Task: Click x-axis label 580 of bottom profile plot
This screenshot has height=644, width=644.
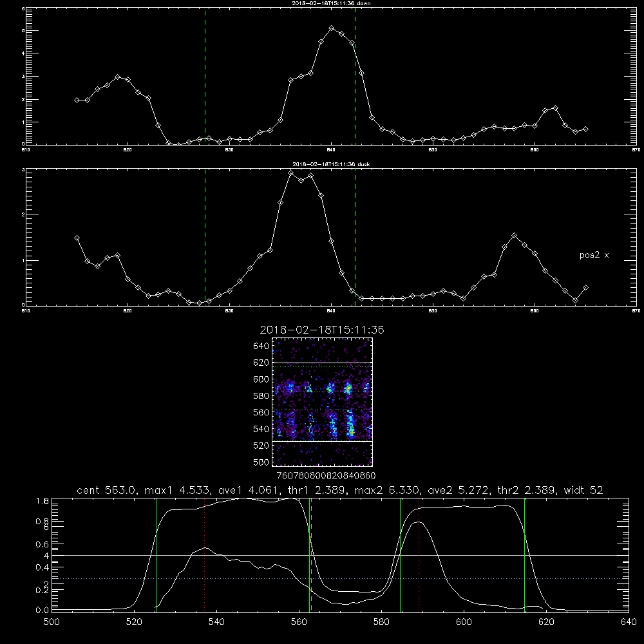Action: 381,622
